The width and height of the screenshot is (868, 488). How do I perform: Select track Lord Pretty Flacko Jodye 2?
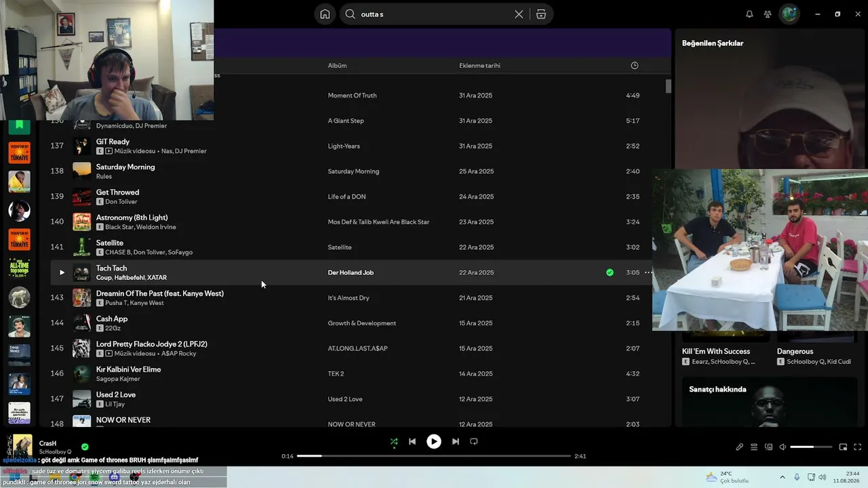(152, 344)
